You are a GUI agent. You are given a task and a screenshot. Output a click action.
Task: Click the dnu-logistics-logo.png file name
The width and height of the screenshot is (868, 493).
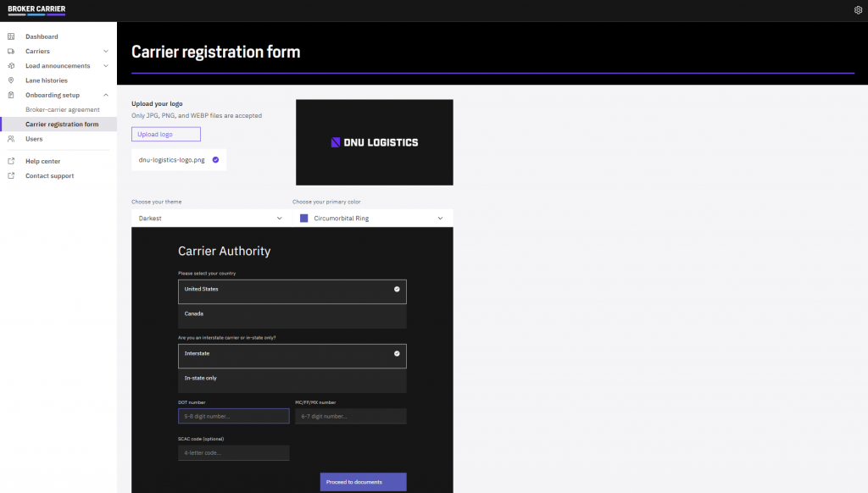click(171, 160)
